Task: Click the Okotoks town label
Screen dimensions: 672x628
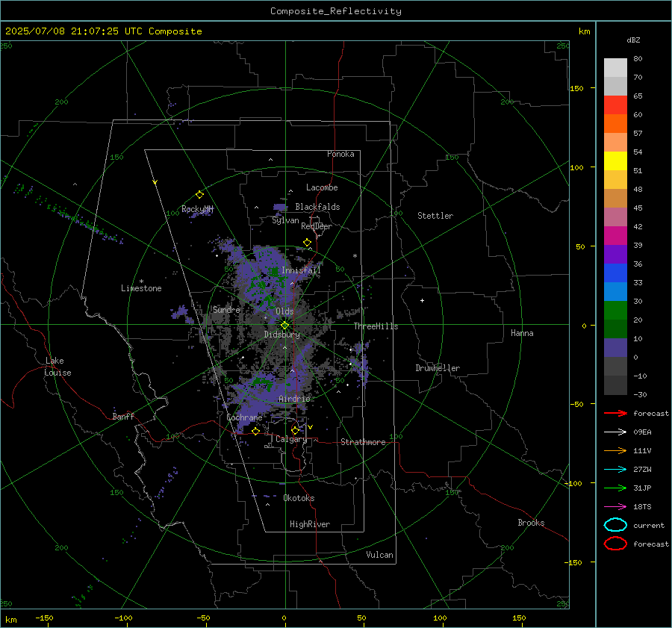Action: (x=299, y=498)
